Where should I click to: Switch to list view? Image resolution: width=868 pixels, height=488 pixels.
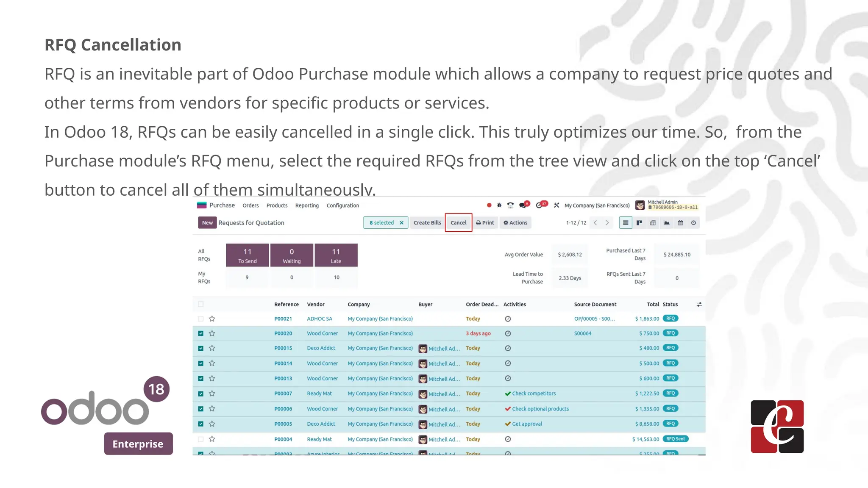pos(626,223)
